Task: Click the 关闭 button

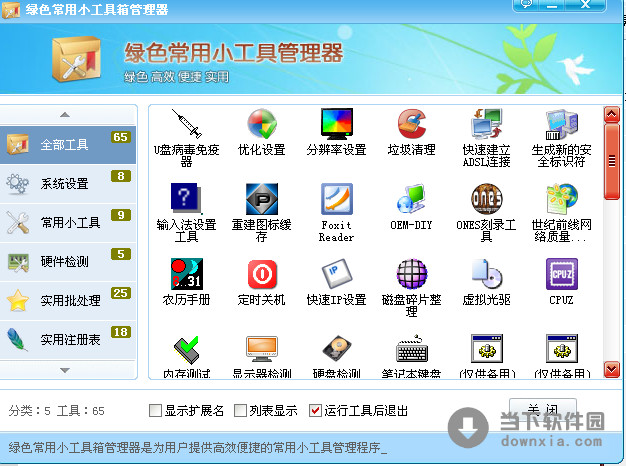Action: 543,409
